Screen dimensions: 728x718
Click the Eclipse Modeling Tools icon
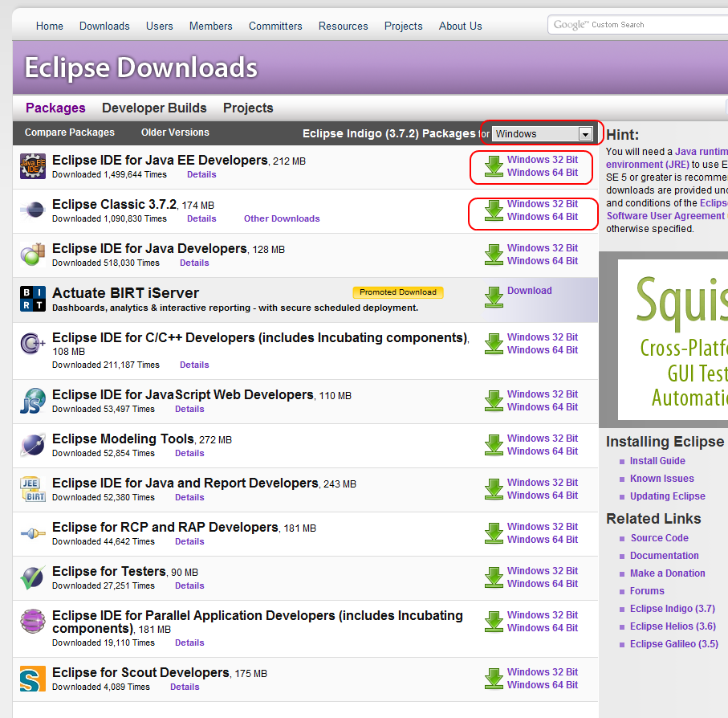click(x=32, y=445)
